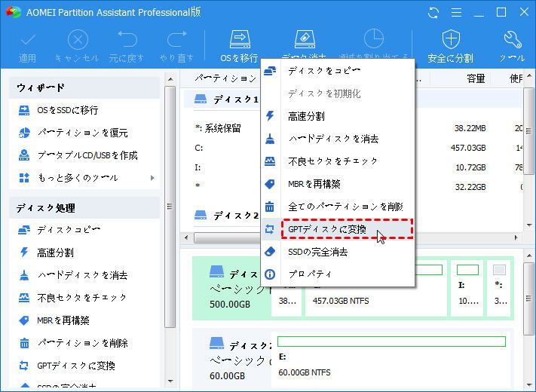Click partition list horizontal scroll right arrow
The width and height of the screenshot is (536, 392).
click(x=516, y=237)
